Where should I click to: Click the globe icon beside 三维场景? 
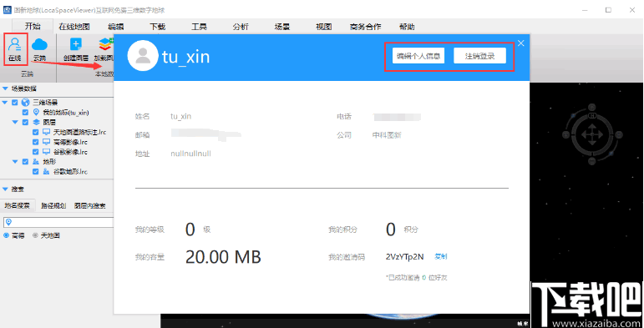(x=25, y=102)
